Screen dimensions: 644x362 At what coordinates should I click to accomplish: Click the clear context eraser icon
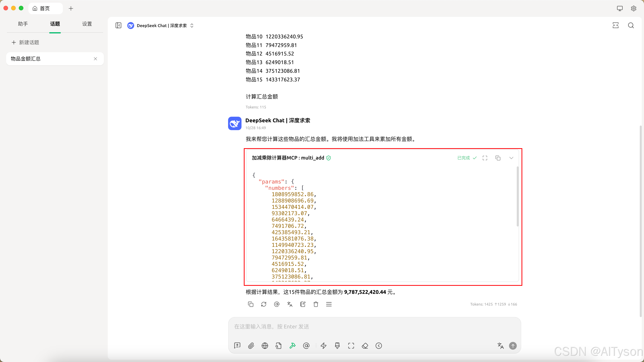(x=365, y=346)
